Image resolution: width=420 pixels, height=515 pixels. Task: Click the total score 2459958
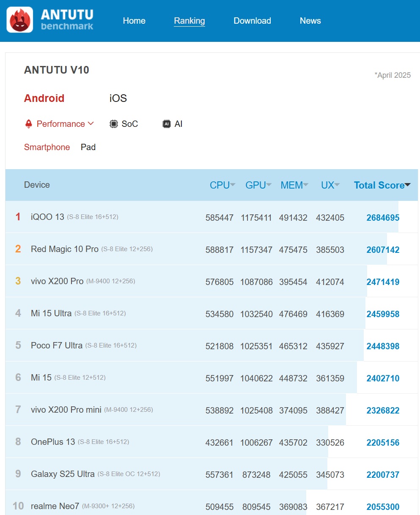point(383,314)
